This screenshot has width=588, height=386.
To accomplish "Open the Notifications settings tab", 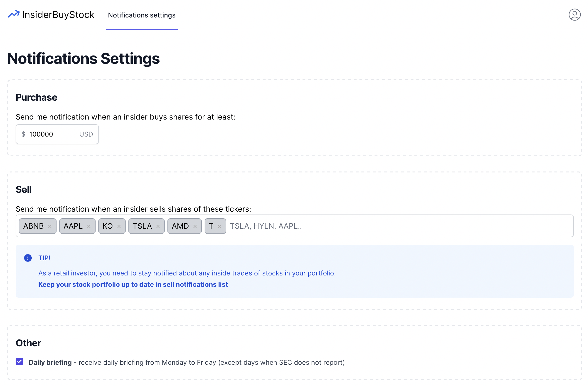I will [142, 15].
